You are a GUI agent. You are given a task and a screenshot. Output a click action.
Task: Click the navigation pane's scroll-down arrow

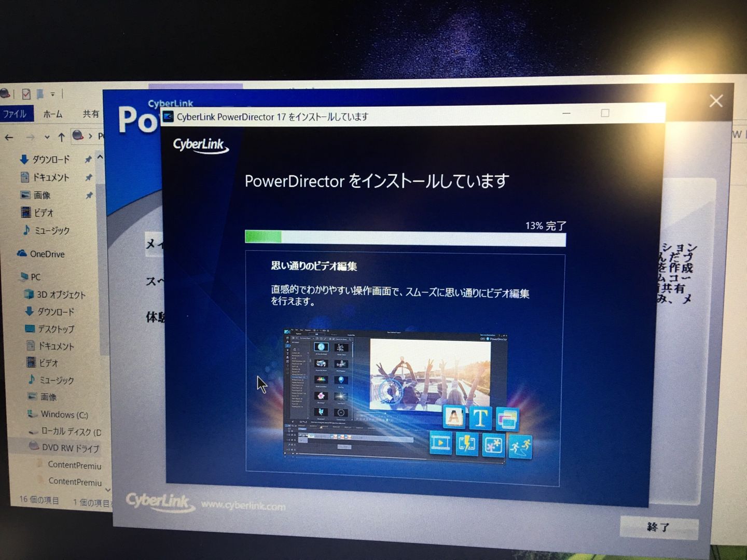(x=107, y=489)
